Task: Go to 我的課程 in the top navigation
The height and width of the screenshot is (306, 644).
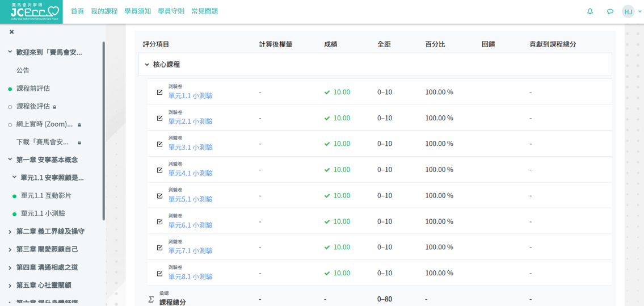Action: pos(104,11)
